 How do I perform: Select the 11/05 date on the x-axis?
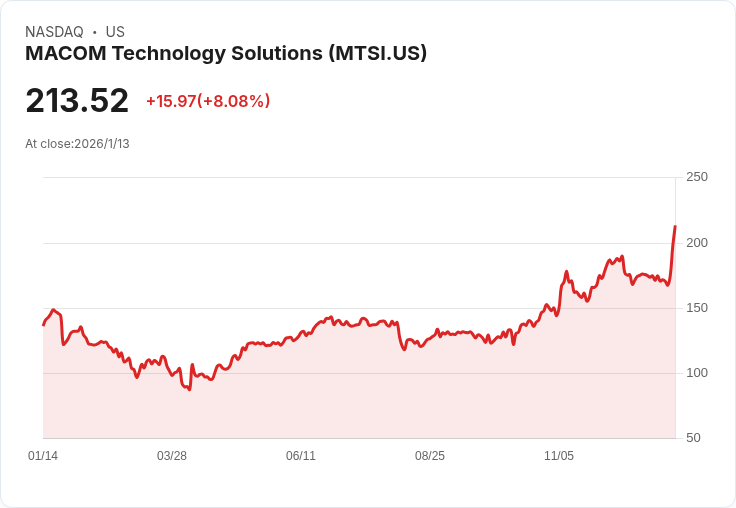(559, 456)
